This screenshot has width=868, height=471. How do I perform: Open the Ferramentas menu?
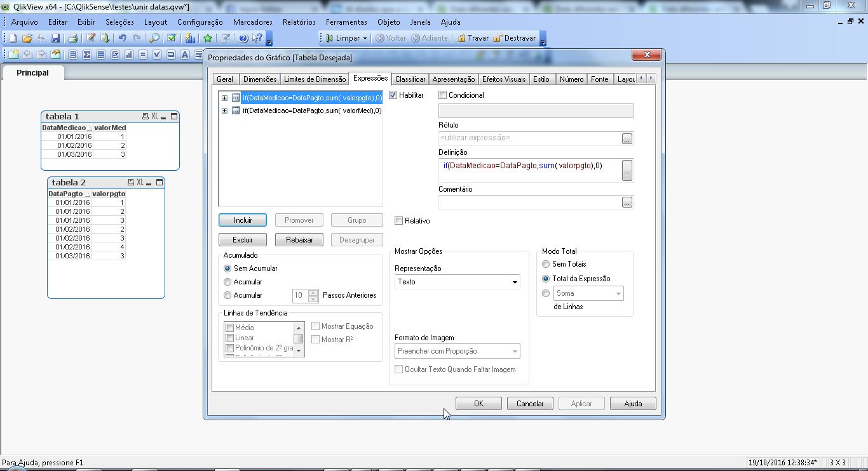(x=346, y=22)
